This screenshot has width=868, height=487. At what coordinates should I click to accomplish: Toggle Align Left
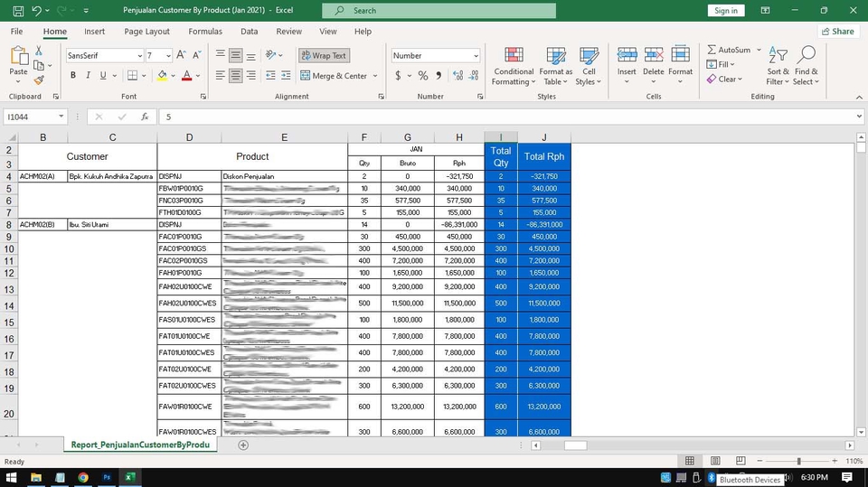pyautogui.click(x=221, y=75)
